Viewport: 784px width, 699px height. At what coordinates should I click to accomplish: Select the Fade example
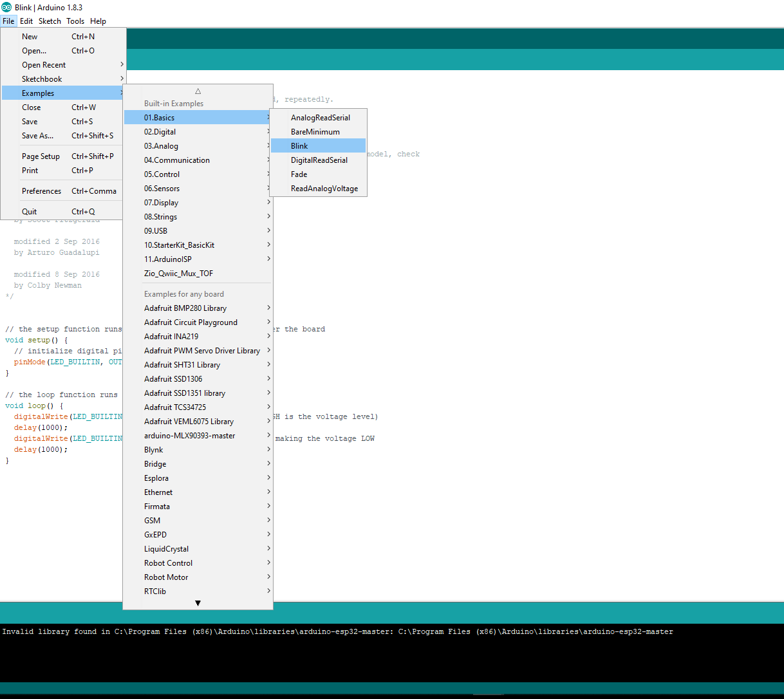tap(299, 174)
